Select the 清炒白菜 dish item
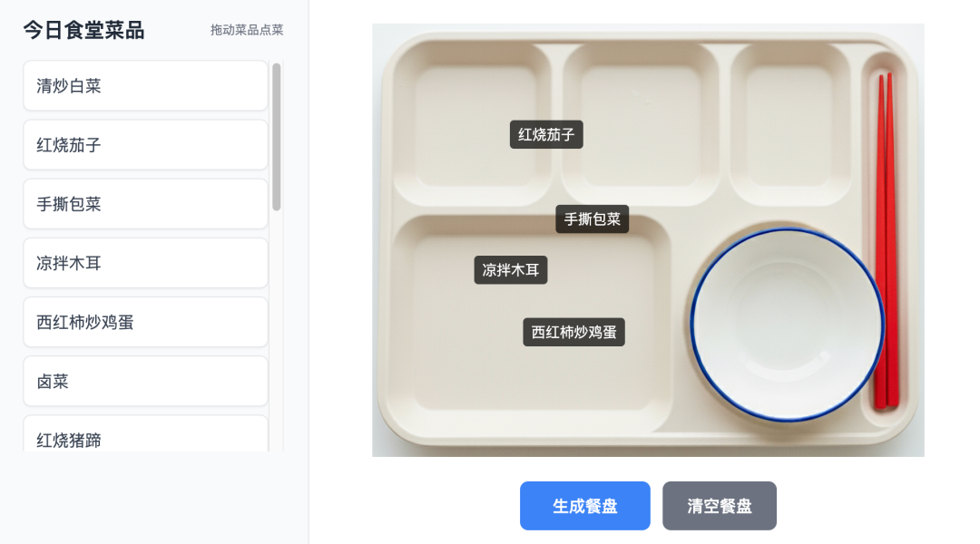 (145, 85)
